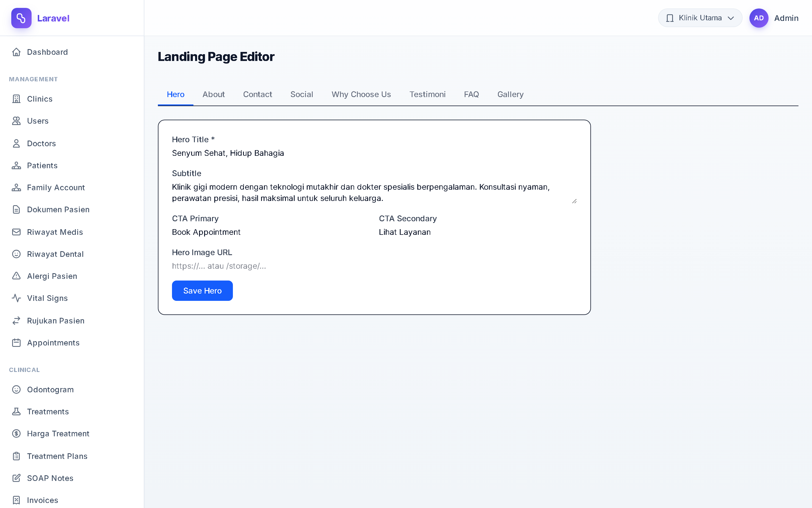Viewport: 812px width, 508px height.
Task: Open the Treatment Plans link
Action: click(72, 456)
